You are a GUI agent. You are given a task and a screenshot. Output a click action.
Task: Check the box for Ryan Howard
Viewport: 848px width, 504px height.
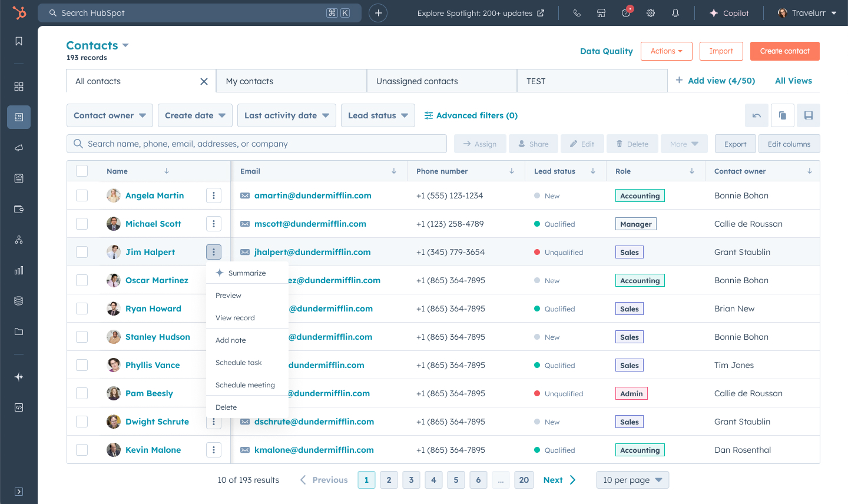pos(82,309)
